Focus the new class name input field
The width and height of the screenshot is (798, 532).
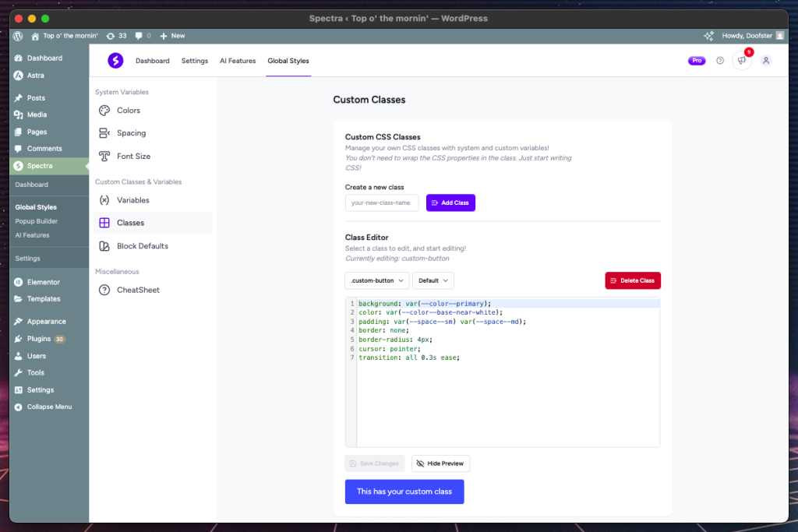pyautogui.click(x=382, y=203)
